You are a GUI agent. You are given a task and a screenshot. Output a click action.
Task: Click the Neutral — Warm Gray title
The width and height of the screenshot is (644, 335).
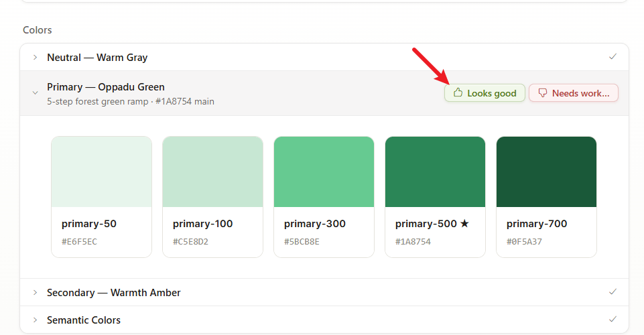97,58
